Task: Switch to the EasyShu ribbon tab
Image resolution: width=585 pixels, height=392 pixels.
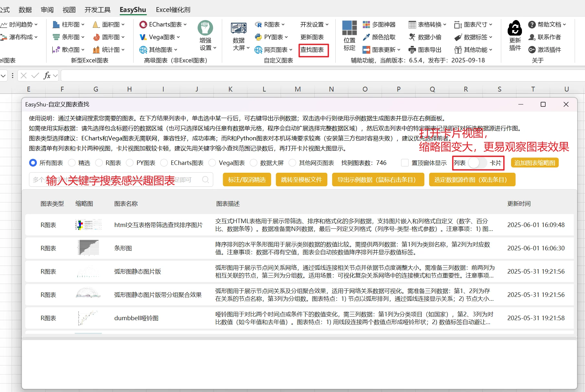Action: pos(133,10)
